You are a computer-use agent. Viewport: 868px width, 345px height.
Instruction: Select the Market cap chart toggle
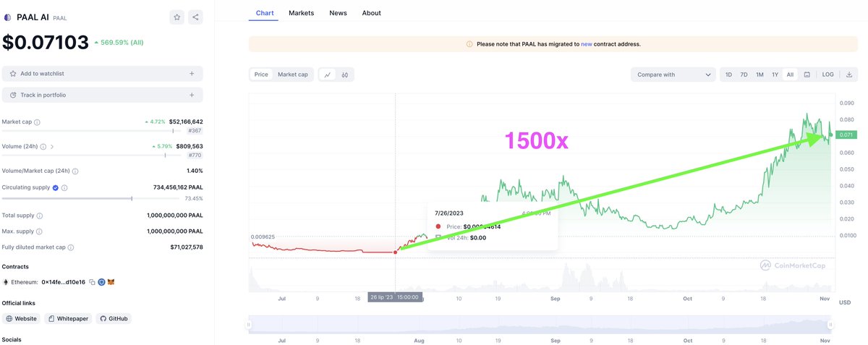[293, 74]
